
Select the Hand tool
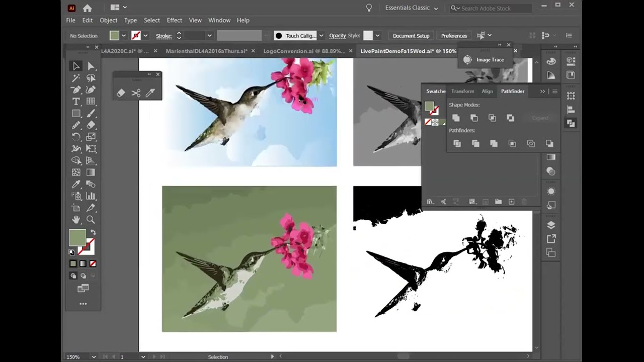click(76, 220)
